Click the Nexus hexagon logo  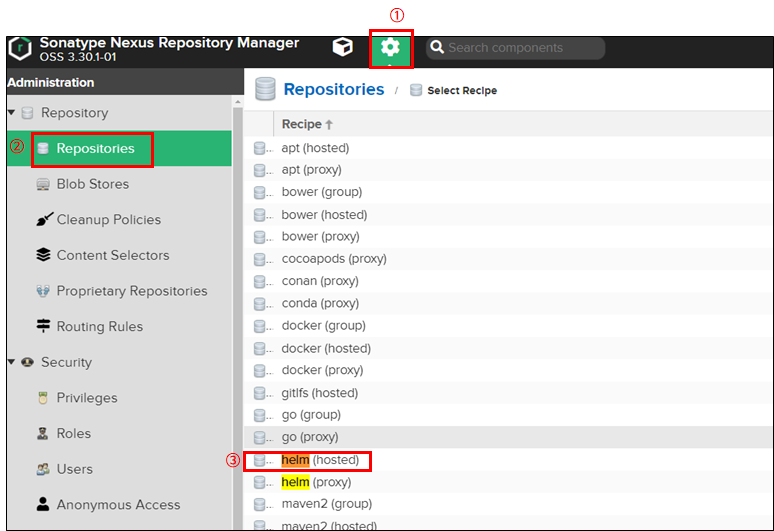pos(20,49)
